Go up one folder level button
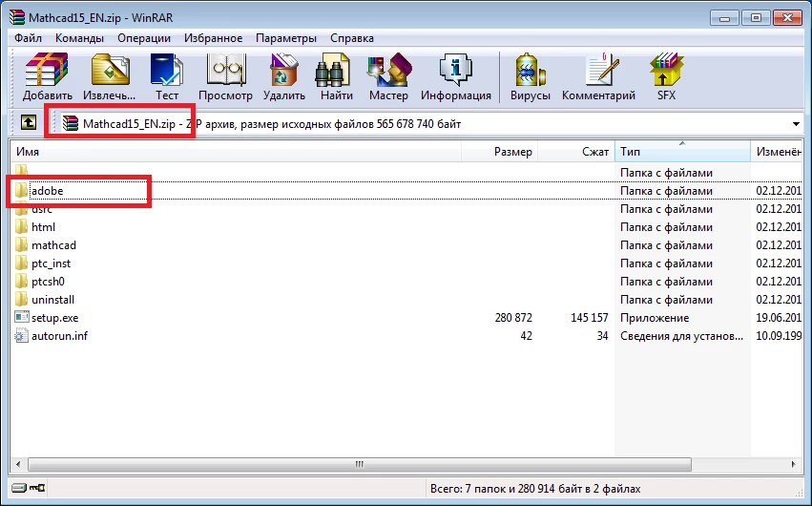812x506 pixels. [x=29, y=123]
